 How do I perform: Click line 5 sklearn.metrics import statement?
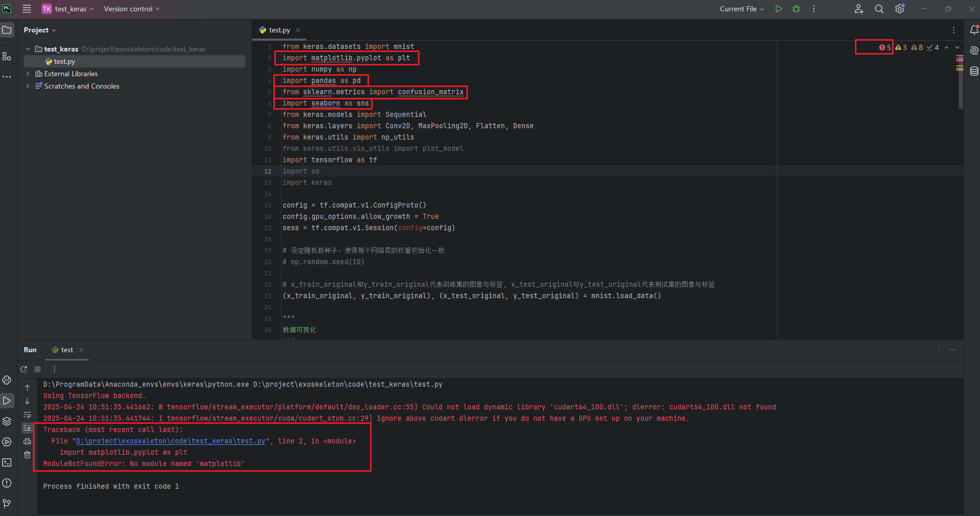(x=373, y=92)
